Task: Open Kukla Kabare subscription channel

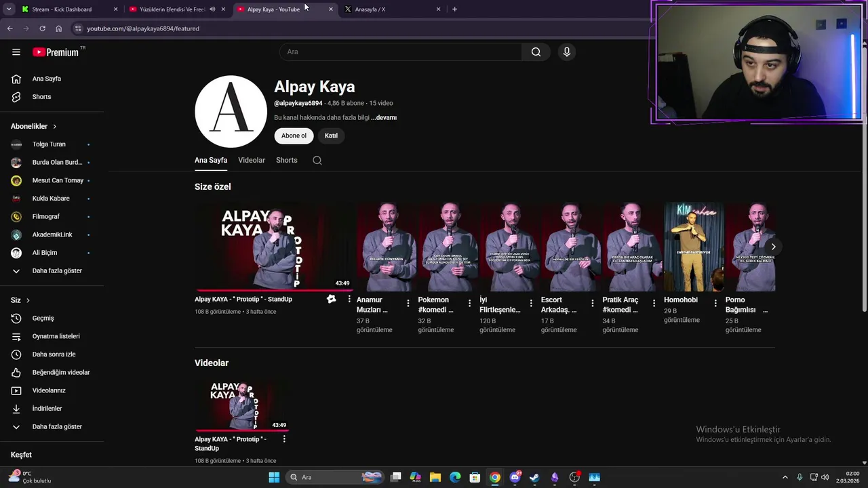Action: 52,199
